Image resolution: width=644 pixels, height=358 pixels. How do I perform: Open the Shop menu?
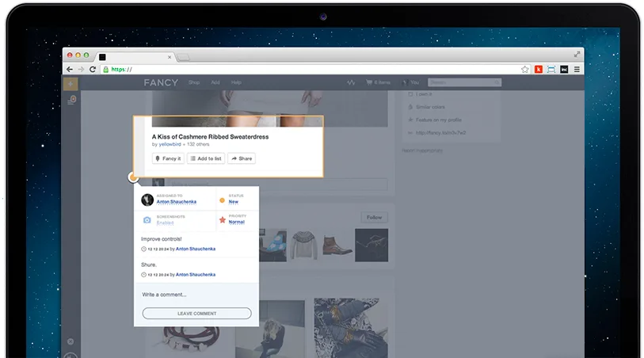pyautogui.click(x=194, y=82)
